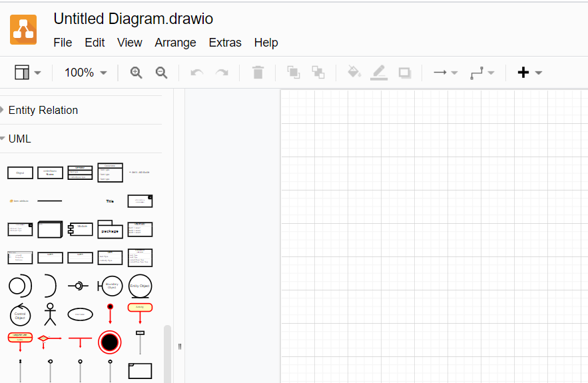Click the draw.io application logo
This screenshot has width=588, height=383.
[x=23, y=29]
